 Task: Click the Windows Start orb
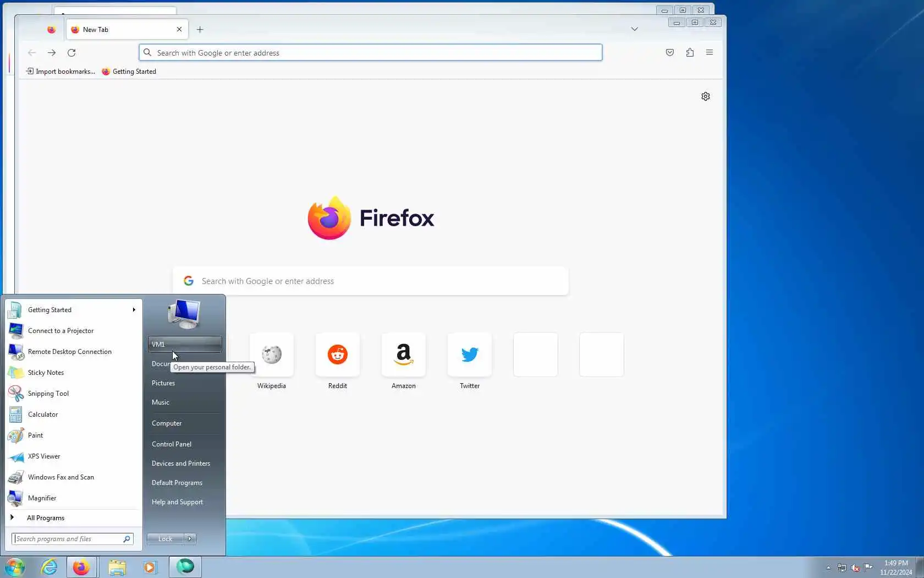[15, 567]
